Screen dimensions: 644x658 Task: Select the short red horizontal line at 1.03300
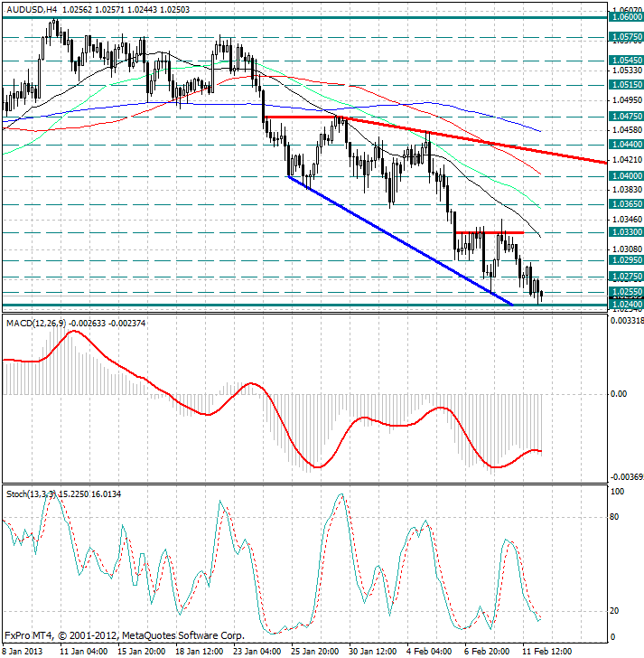click(490, 232)
